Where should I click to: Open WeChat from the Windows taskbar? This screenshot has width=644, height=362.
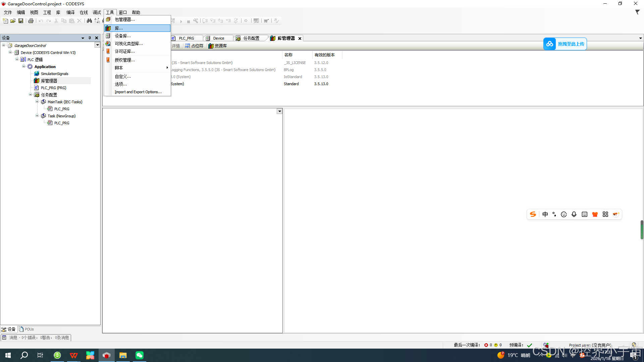(140, 355)
